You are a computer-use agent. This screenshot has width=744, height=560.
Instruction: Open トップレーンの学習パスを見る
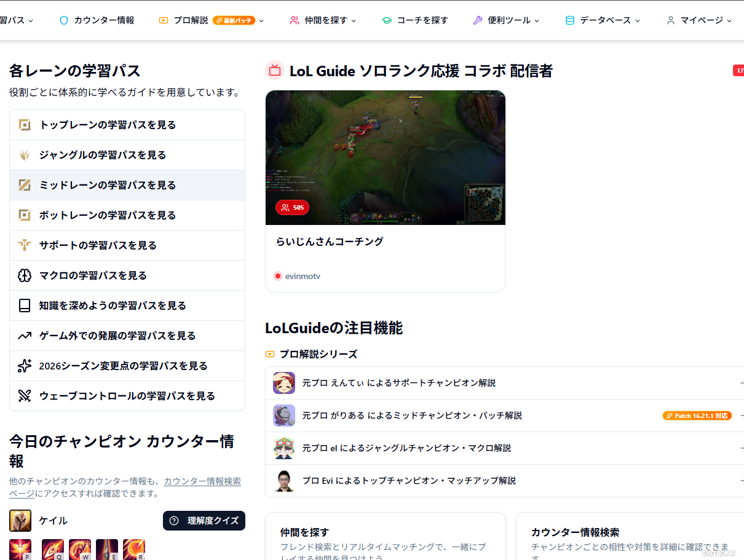tap(127, 125)
